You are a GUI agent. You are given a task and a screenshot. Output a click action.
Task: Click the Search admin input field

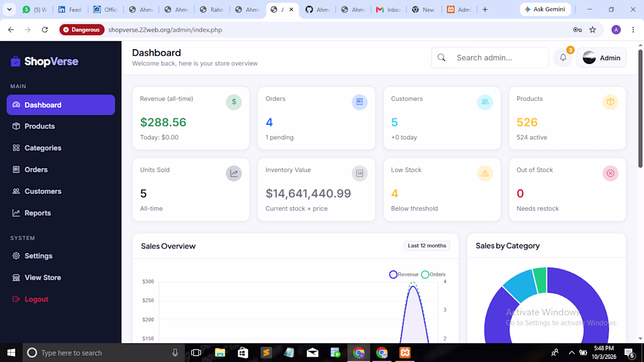[x=490, y=57]
